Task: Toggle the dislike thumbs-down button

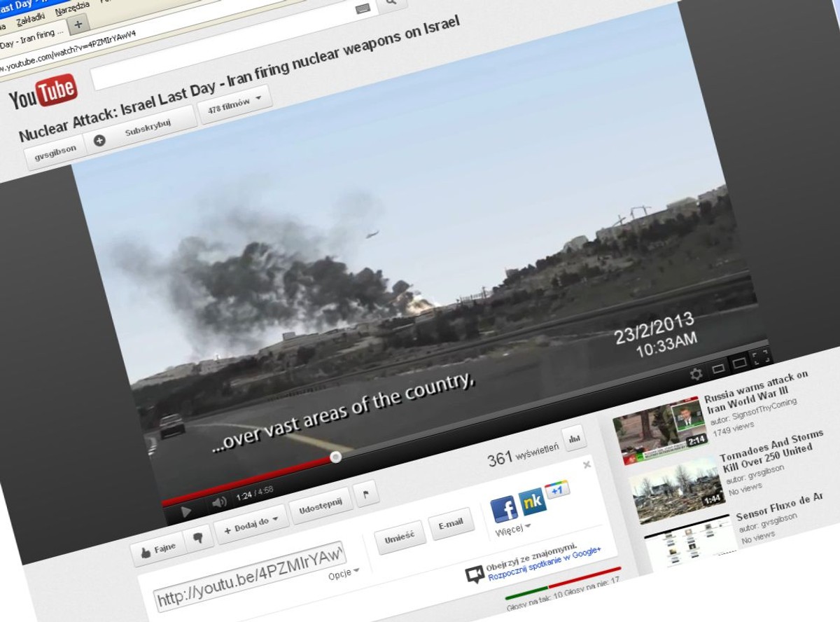Action: (199, 537)
